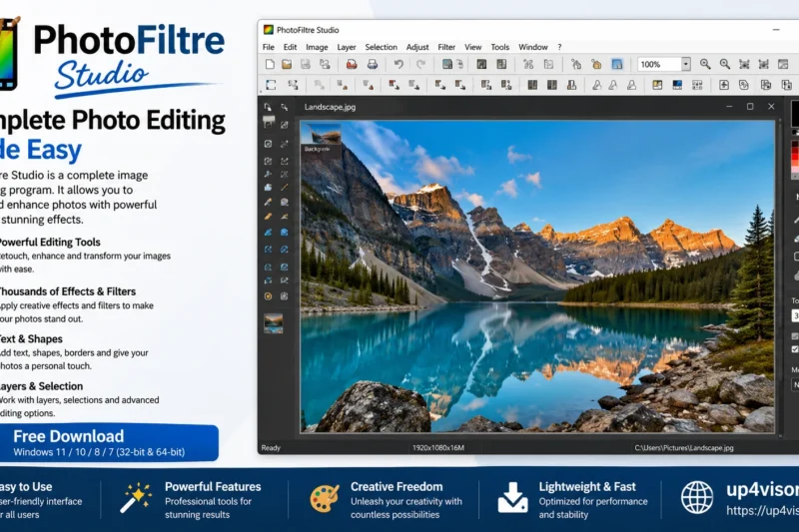Click the black foreground color swatch
Image resolution: width=799 pixels, height=532 pixels.
[x=795, y=113]
